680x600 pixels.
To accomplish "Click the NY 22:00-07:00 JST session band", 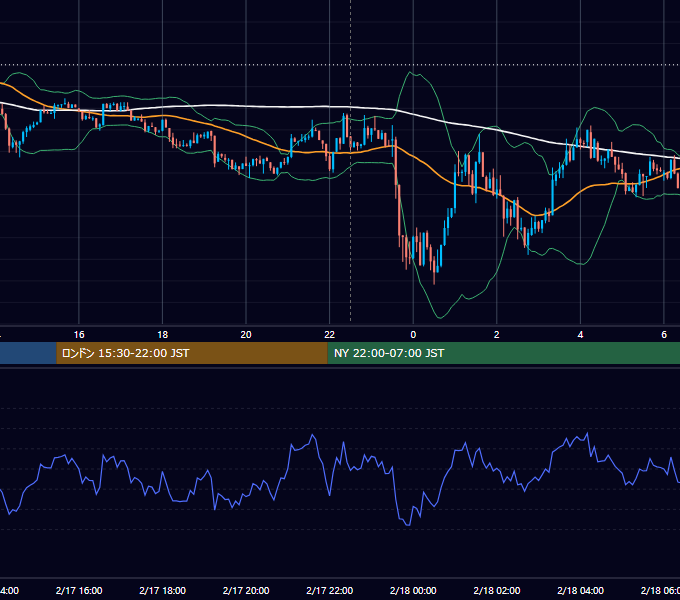I will pos(503,353).
